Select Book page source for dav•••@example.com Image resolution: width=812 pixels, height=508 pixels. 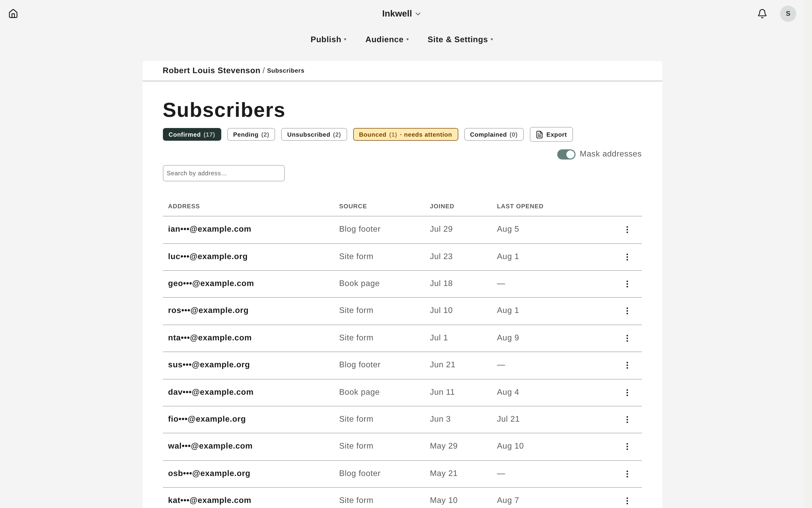tap(359, 392)
